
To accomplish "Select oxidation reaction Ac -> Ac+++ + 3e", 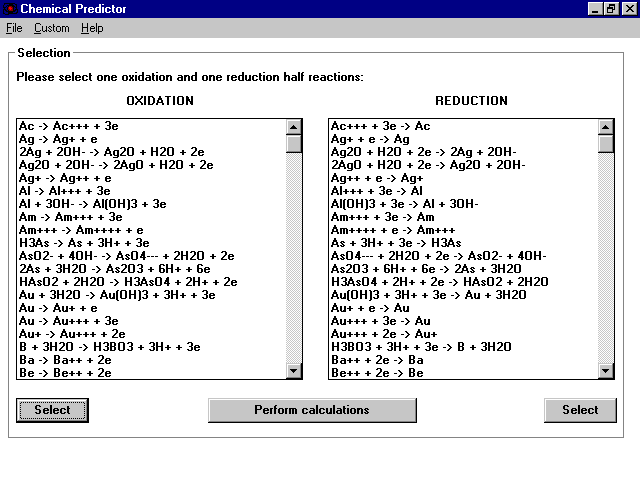I will (x=70, y=126).
